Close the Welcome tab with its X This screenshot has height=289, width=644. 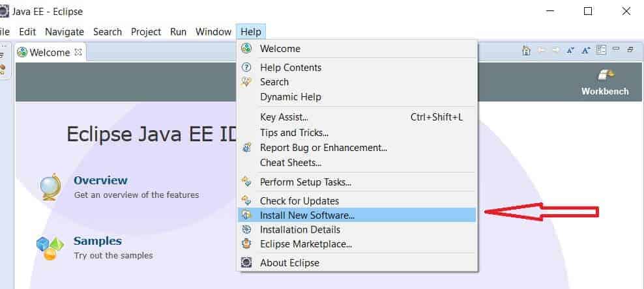(x=78, y=53)
